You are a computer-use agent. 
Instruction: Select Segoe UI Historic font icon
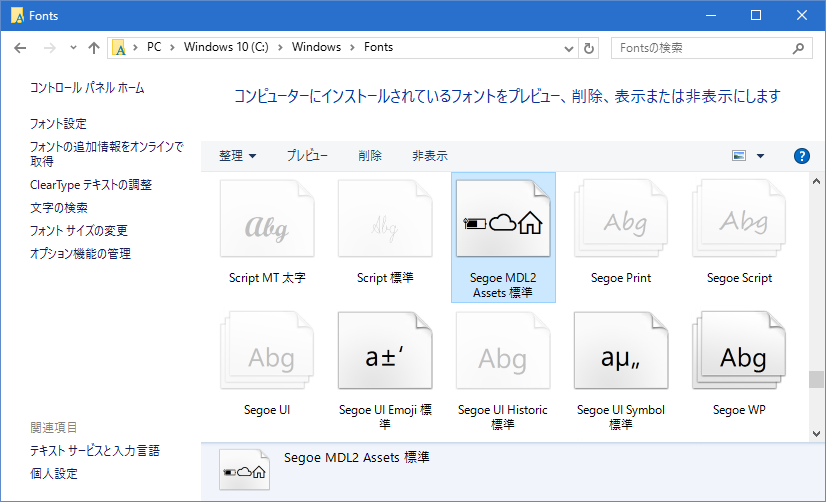[503, 350]
